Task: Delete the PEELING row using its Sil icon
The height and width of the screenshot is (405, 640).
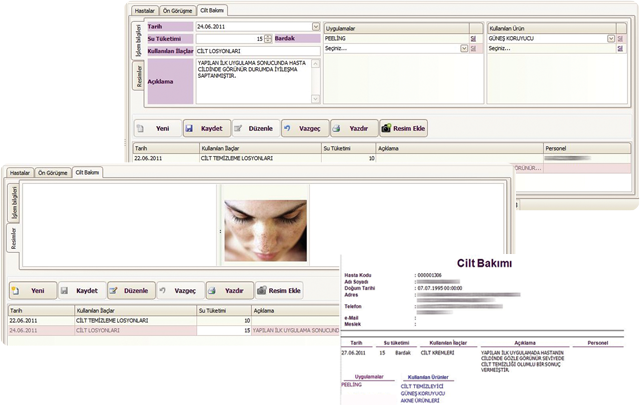Action: click(x=473, y=38)
